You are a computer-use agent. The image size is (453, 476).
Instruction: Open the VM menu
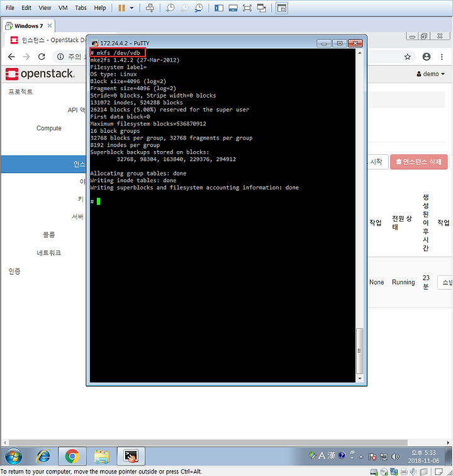[x=63, y=8]
